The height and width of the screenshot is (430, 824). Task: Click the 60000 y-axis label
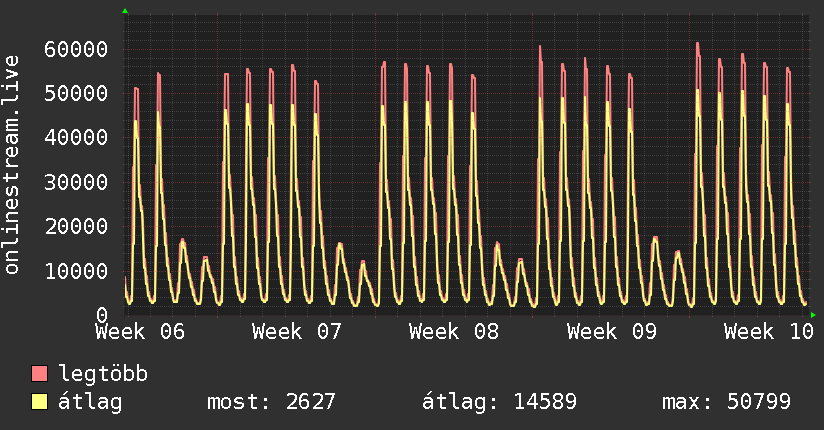tap(76, 49)
